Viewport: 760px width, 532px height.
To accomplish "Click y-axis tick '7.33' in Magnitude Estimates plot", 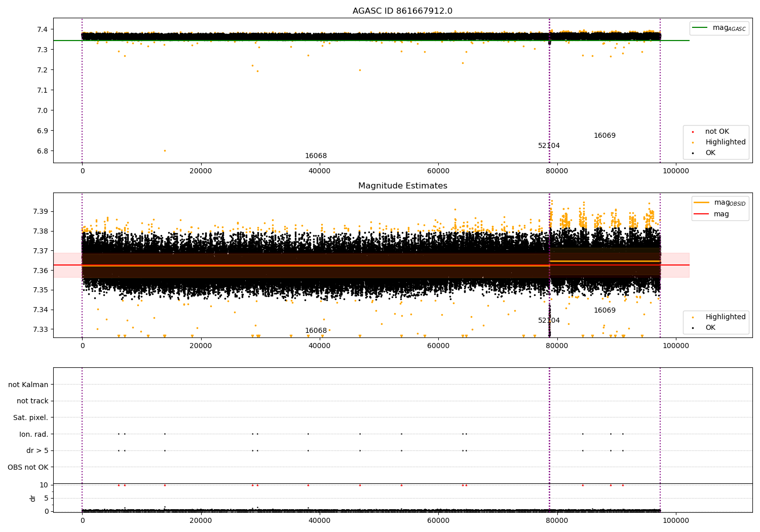I will click(x=41, y=329).
